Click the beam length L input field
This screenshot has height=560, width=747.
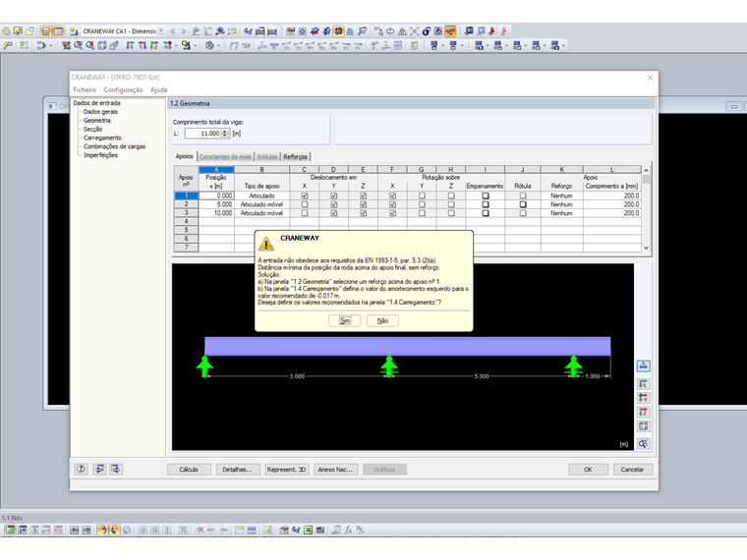202,134
